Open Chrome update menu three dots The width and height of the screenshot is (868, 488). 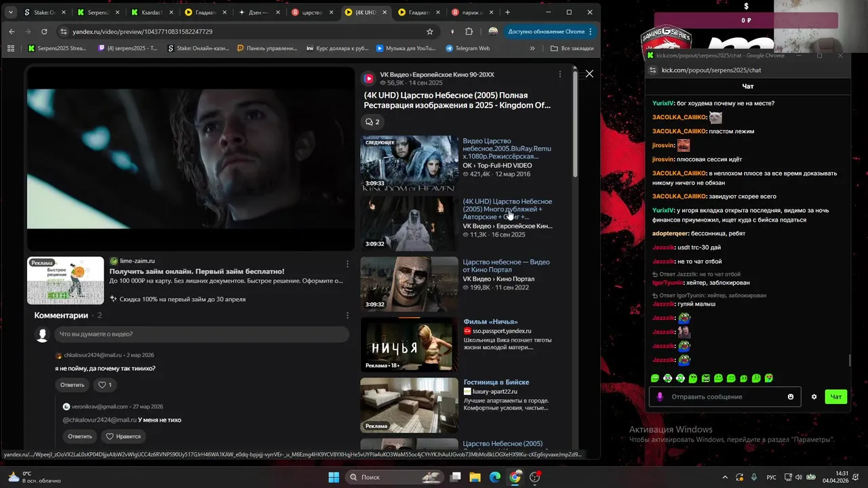click(x=590, y=31)
